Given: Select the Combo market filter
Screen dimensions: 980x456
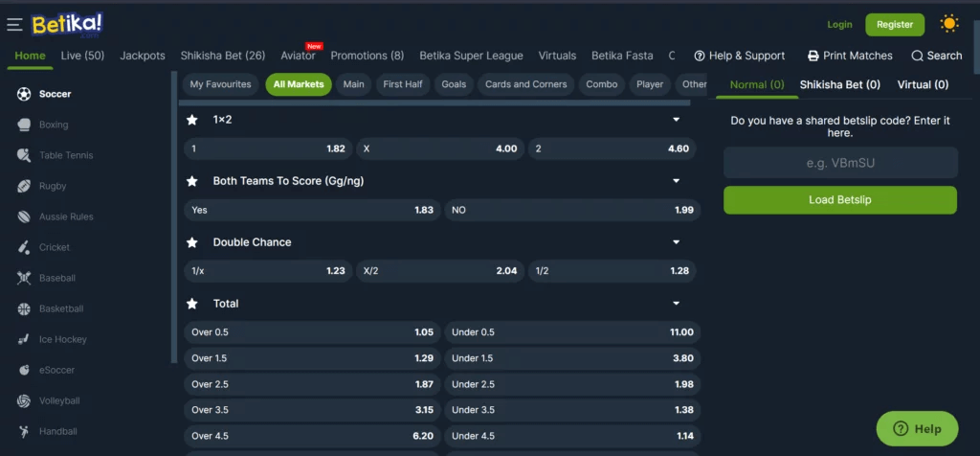Looking at the screenshot, I should (602, 84).
